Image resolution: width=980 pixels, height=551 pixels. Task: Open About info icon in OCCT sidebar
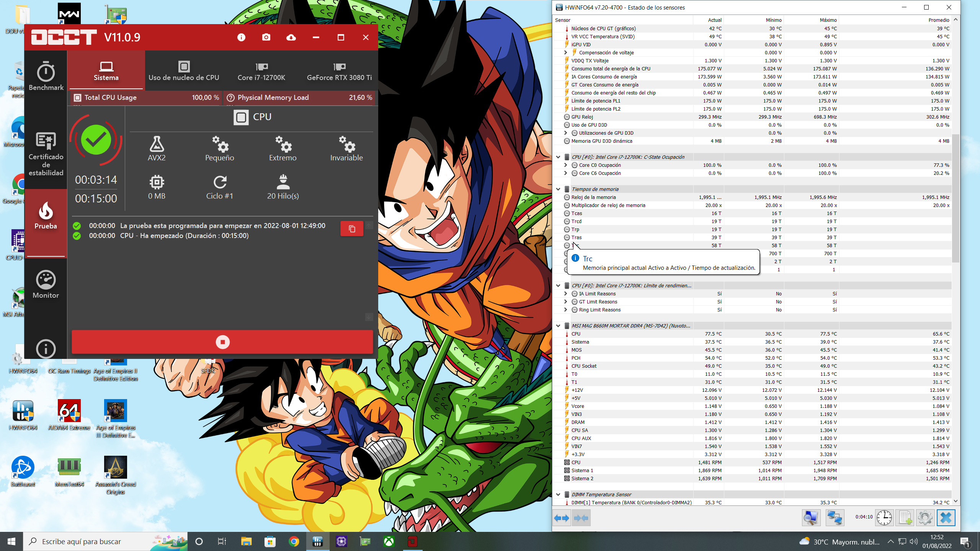coord(46,349)
